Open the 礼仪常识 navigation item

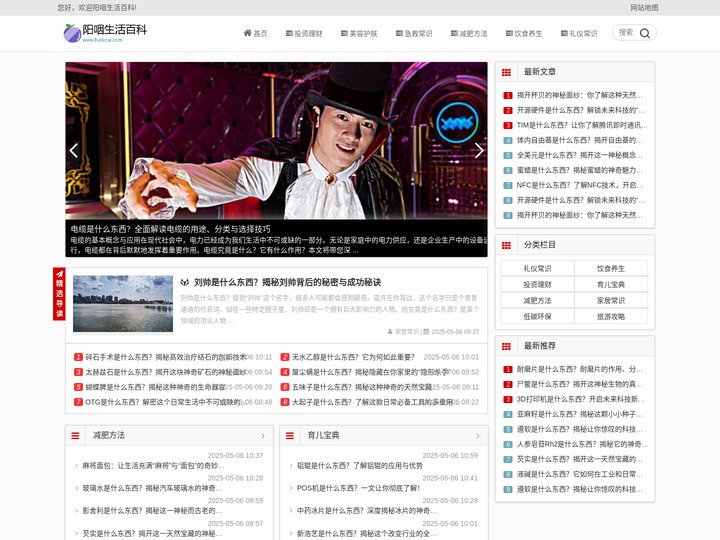[x=579, y=34]
